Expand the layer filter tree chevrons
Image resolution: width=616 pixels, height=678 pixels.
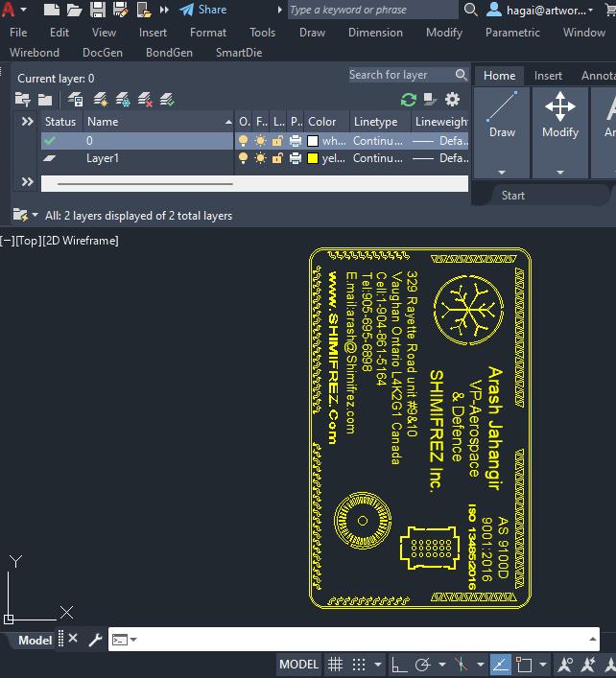point(27,122)
